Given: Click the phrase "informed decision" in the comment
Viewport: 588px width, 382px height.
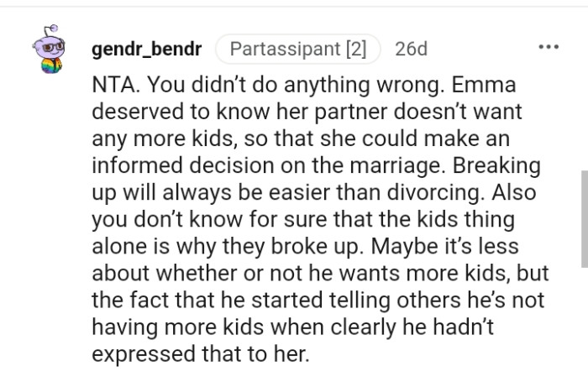Looking at the screenshot, I should pyautogui.click(x=183, y=165).
